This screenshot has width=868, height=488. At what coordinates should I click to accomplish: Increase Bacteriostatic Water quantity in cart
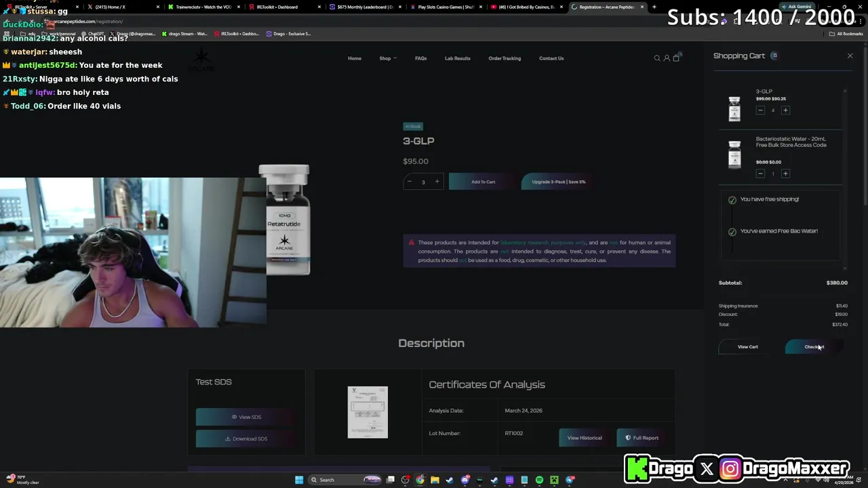785,174
